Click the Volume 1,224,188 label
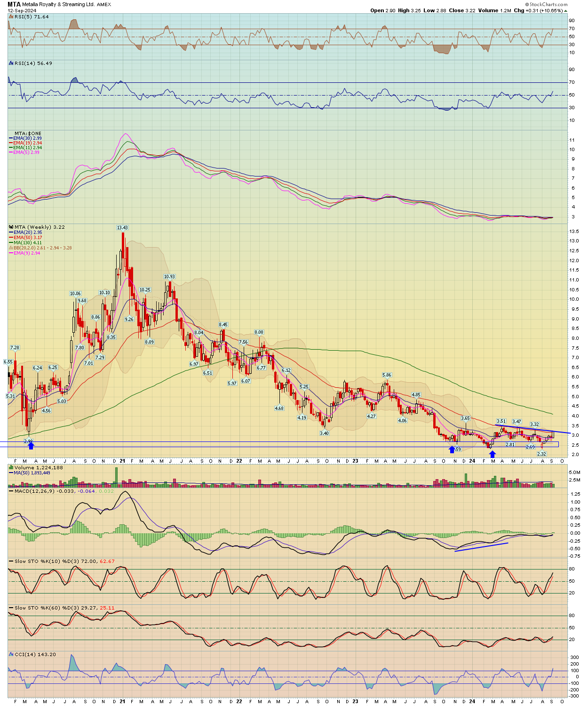This screenshot has width=588, height=706. 39,467
